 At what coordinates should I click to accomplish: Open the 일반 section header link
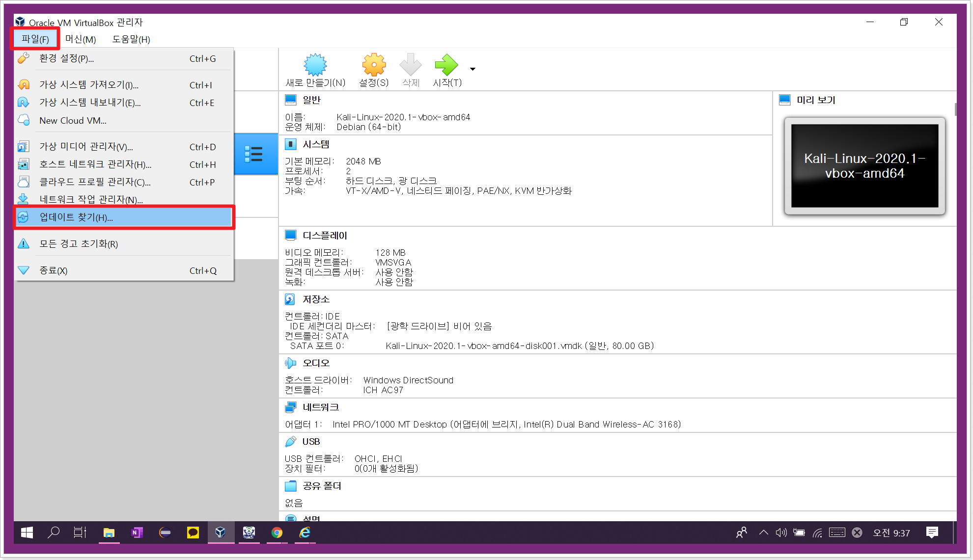pyautogui.click(x=311, y=100)
